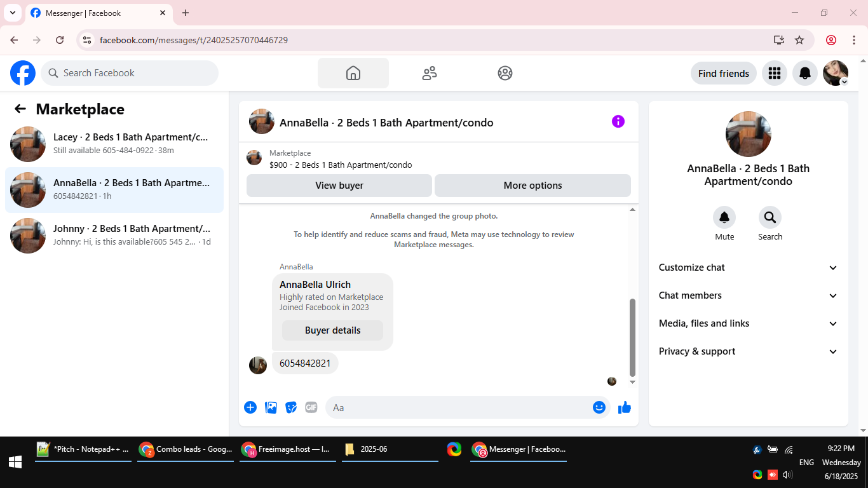
Task: Expand the Customize chat section
Action: tap(749, 268)
